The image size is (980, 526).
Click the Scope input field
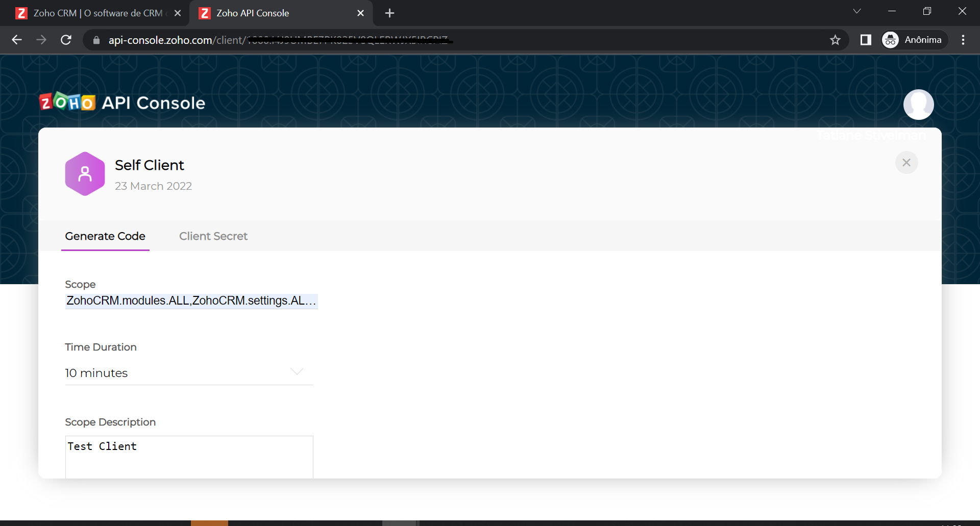pyautogui.click(x=191, y=300)
